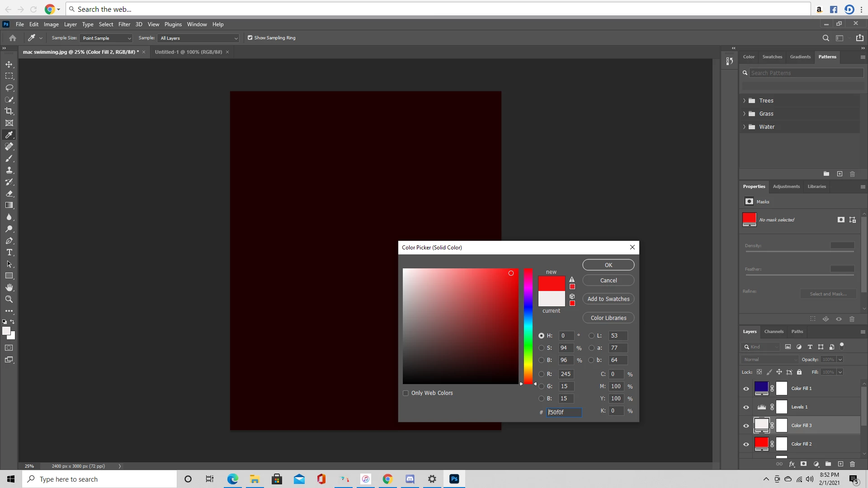Viewport: 868px width, 488px height.
Task: Open the Sample All Layers dropdown
Action: click(x=198, y=38)
